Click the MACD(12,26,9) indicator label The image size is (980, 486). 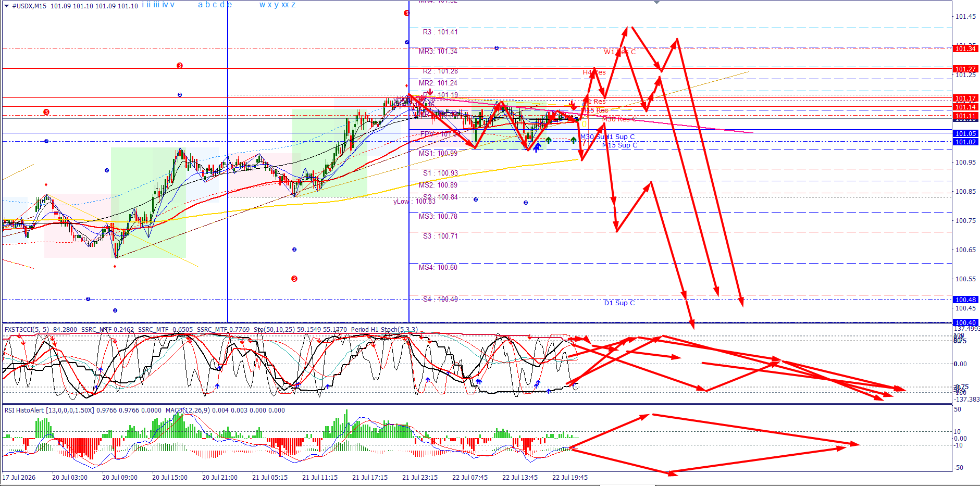188,410
